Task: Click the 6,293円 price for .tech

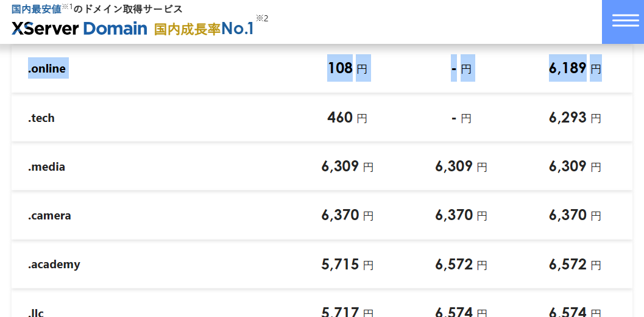Action: coord(575,118)
